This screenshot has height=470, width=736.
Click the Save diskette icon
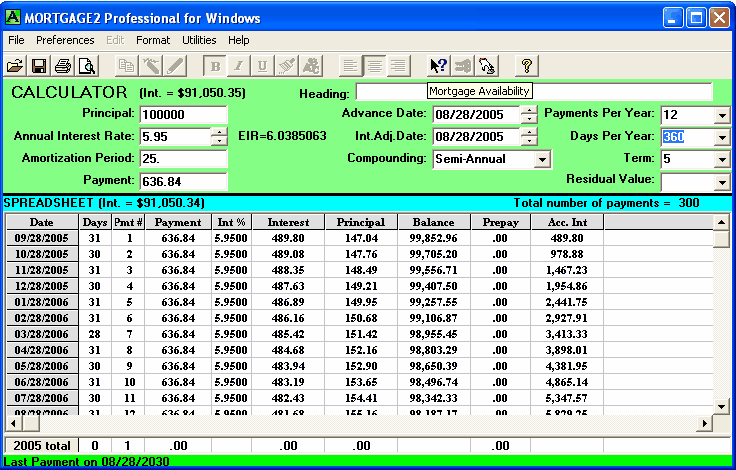pyautogui.click(x=39, y=66)
